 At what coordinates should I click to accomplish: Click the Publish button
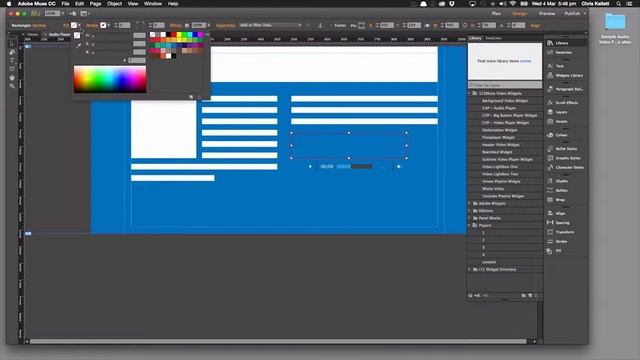coord(572,13)
